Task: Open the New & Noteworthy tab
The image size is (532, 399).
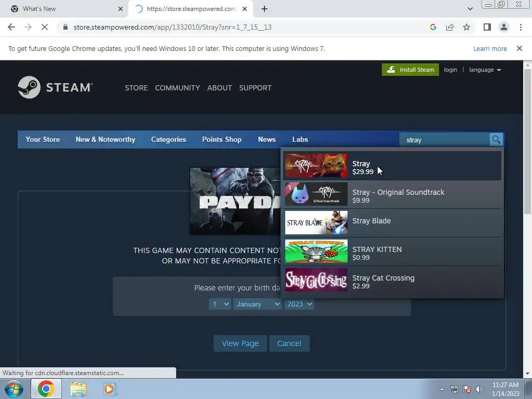Action: (105, 139)
